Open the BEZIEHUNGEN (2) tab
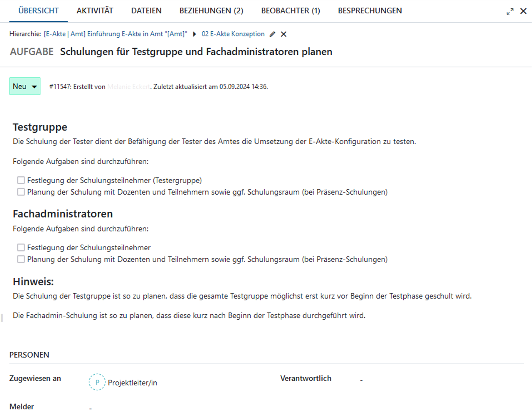This screenshot has height=414, width=532. point(211,10)
